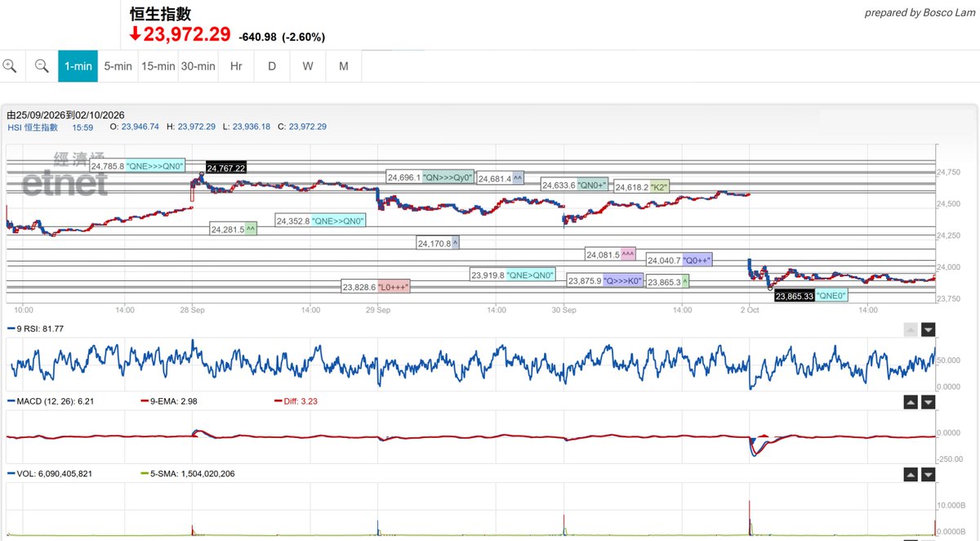This screenshot has height=541, width=980.
Task: Select the "5-SMA: 1,504,020,206" legend
Action: (x=187, y=473)
